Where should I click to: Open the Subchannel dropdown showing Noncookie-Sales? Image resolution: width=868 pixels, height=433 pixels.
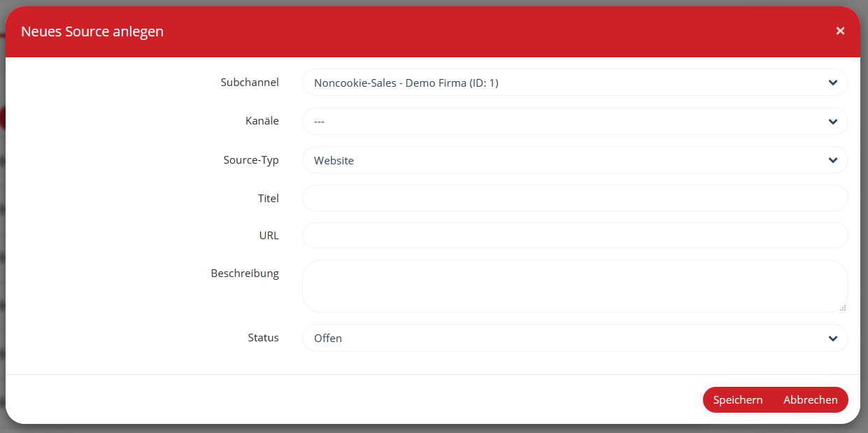(560, 83)
